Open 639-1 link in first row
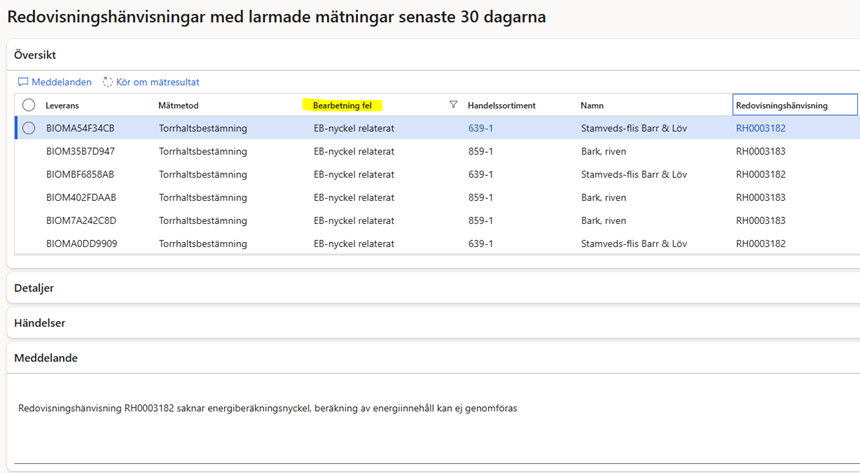Image resolution: width=860 pixels, height=473 pixels. (x=480, y=128)
